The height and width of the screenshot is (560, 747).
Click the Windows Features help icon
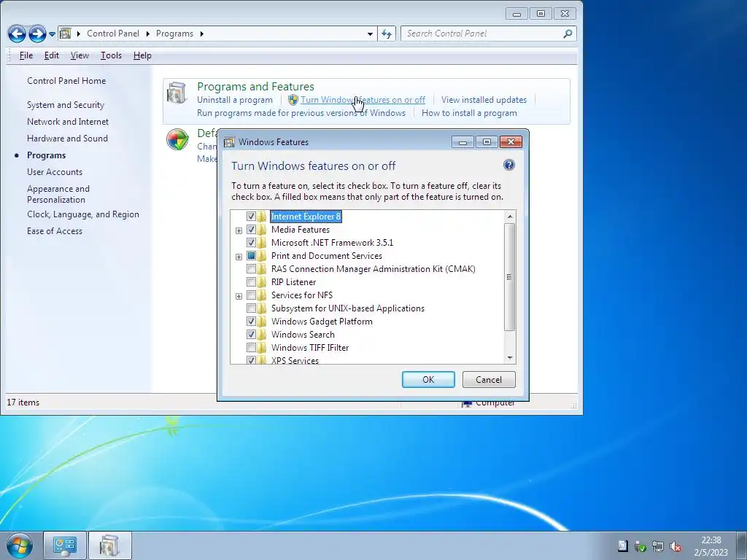point(508,166)
